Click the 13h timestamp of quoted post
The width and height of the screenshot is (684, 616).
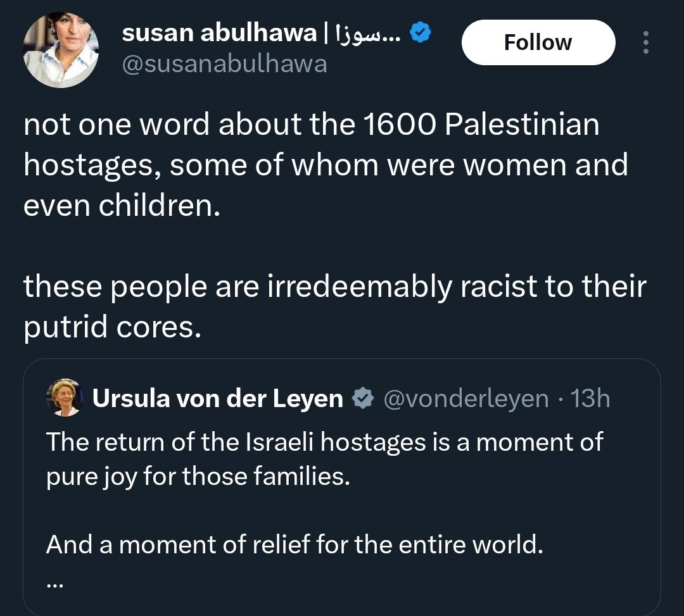pyautogui.click(x=590, y=399)
